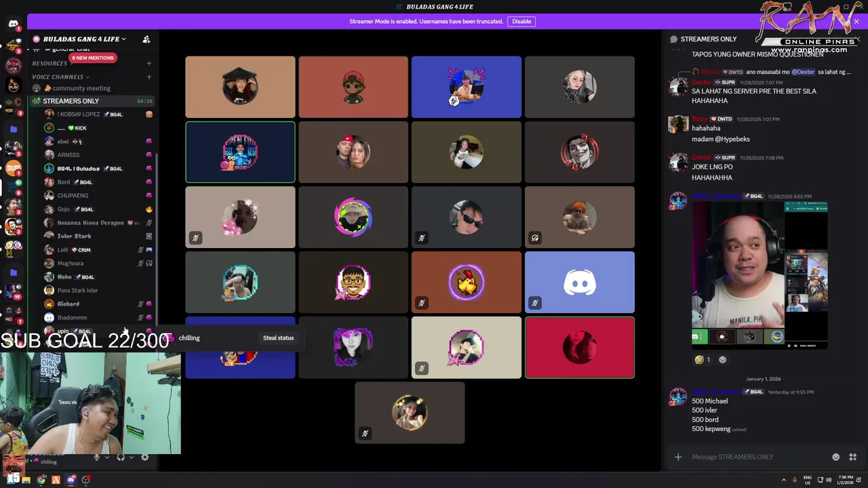This screenshot has height=488, width=868.
Task: Open the Discord logo default avatar tile
Action: coord(580,282)
